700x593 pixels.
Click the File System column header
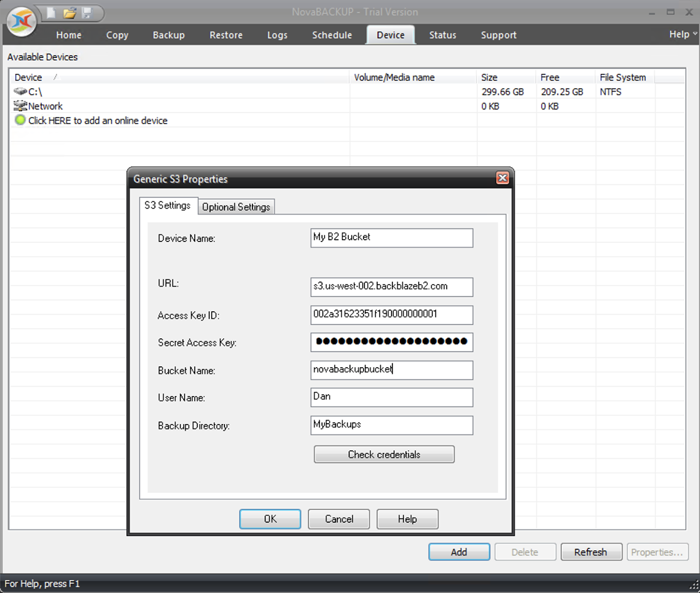(625, 77)
